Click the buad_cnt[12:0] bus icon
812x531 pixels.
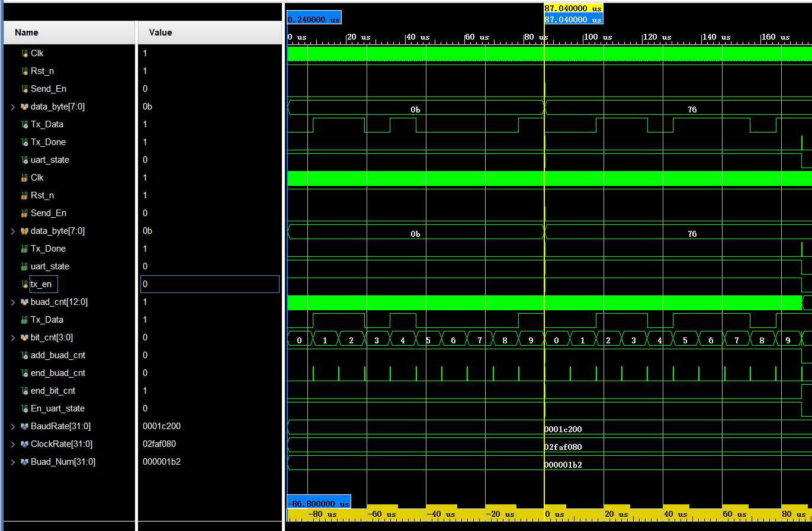24,302
